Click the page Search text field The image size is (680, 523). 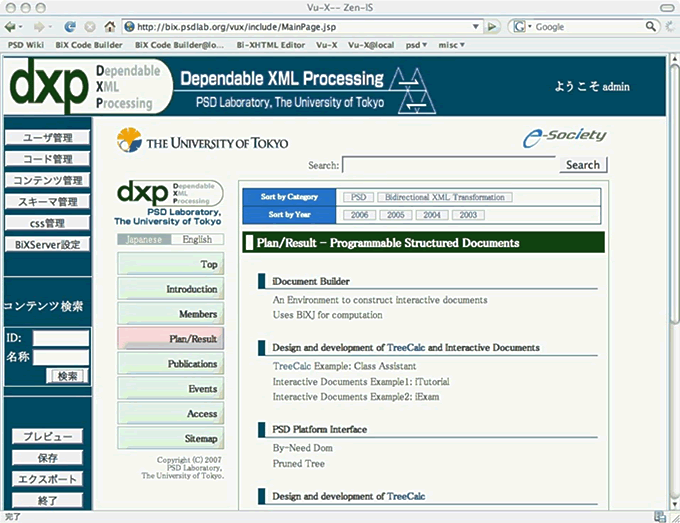click(449, 165)
